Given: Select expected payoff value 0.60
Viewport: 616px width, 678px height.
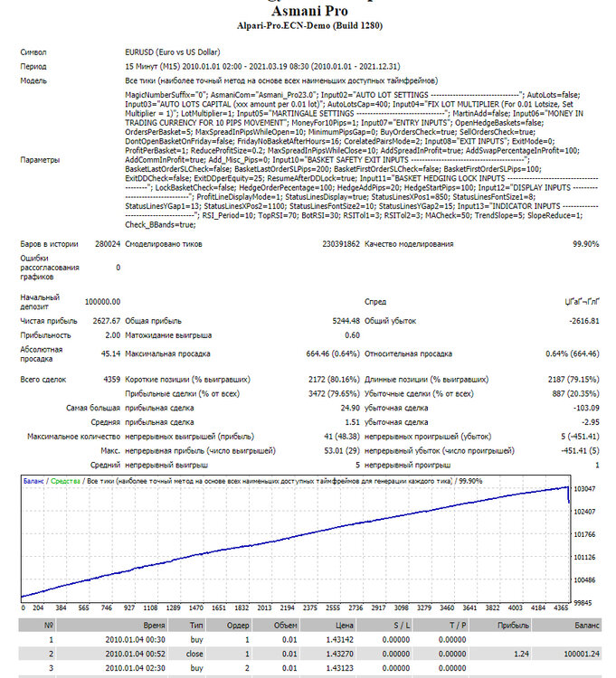Looking at the screenshot, I should pyautogui.click(x=353, y=335).
